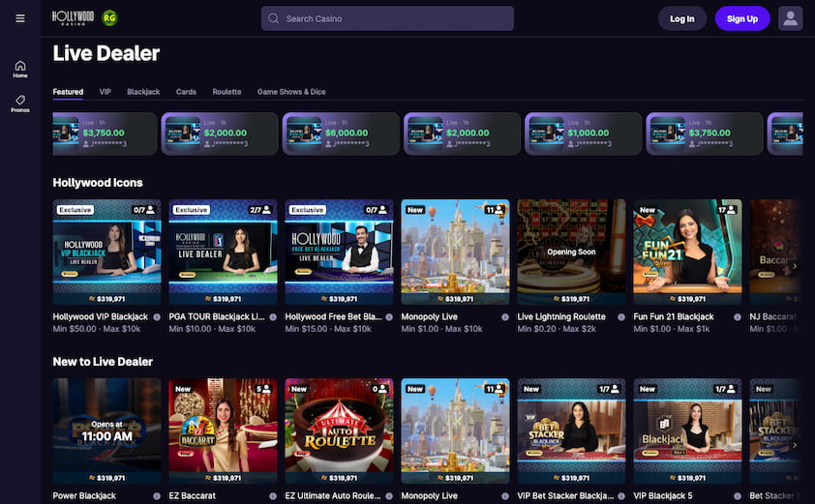Open the Roulette tab
The image size is (815, 504).
226,92
